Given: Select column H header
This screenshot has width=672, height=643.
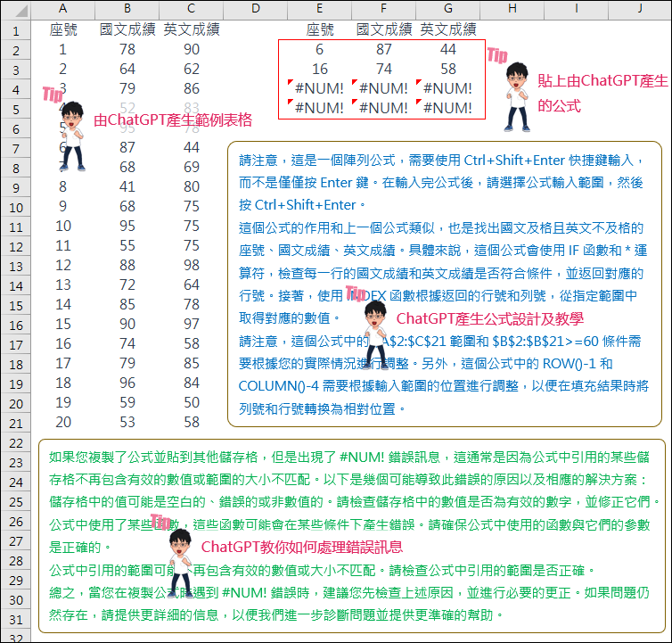Looking at the screenshot, I should pyautogui.click(x=512, y=9).
